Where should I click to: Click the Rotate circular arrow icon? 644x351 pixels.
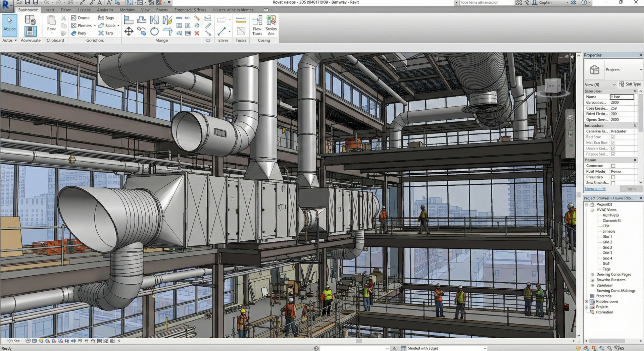[154, 32]
